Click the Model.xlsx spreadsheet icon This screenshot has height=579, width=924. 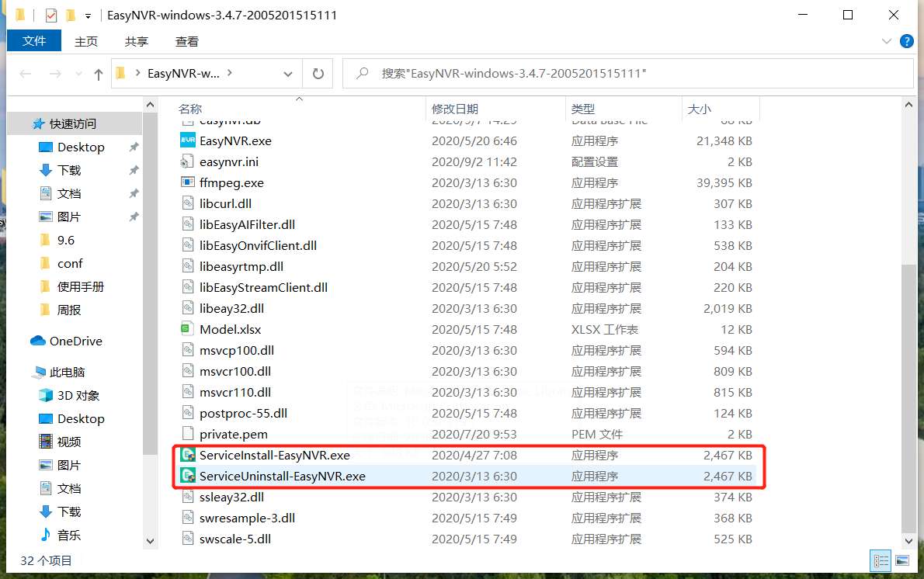pos(187,328)
